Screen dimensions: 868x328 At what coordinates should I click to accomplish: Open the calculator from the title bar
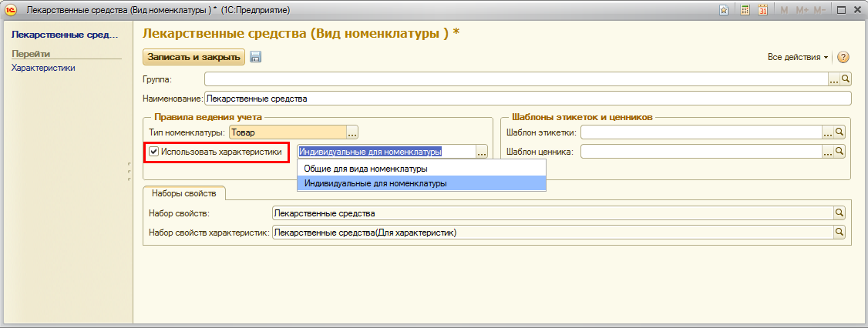pos(745,10)
